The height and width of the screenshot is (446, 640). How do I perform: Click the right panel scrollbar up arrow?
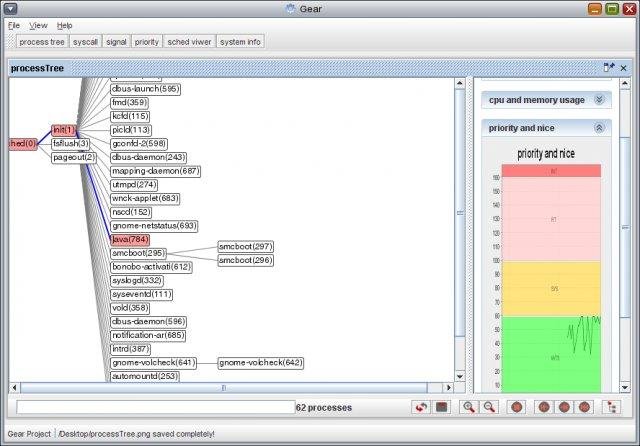click(x=625, y=84)
